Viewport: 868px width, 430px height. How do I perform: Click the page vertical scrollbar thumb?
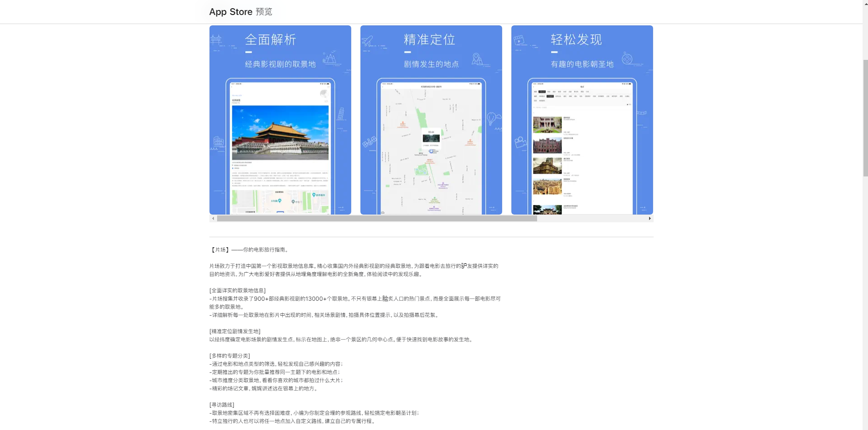click(865, 118)
